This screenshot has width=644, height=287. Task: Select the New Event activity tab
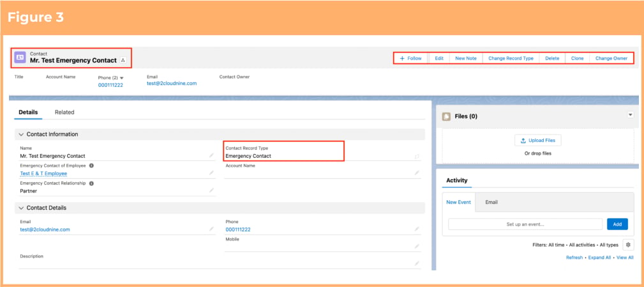459,202
